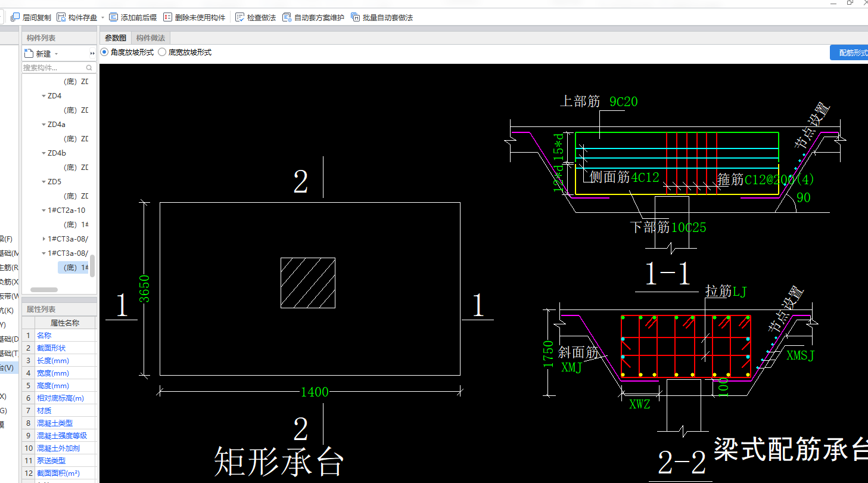Click the slope angle value 90
868x483 pixels.
tap(803, 198)
